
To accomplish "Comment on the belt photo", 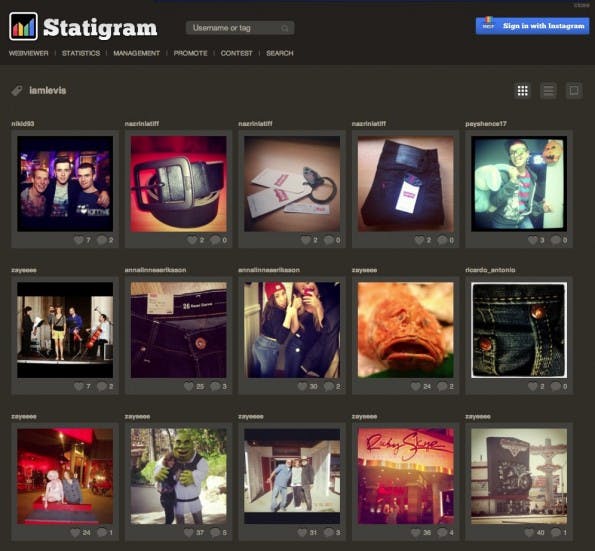I will pyautogui.click(x=215, y=240).
